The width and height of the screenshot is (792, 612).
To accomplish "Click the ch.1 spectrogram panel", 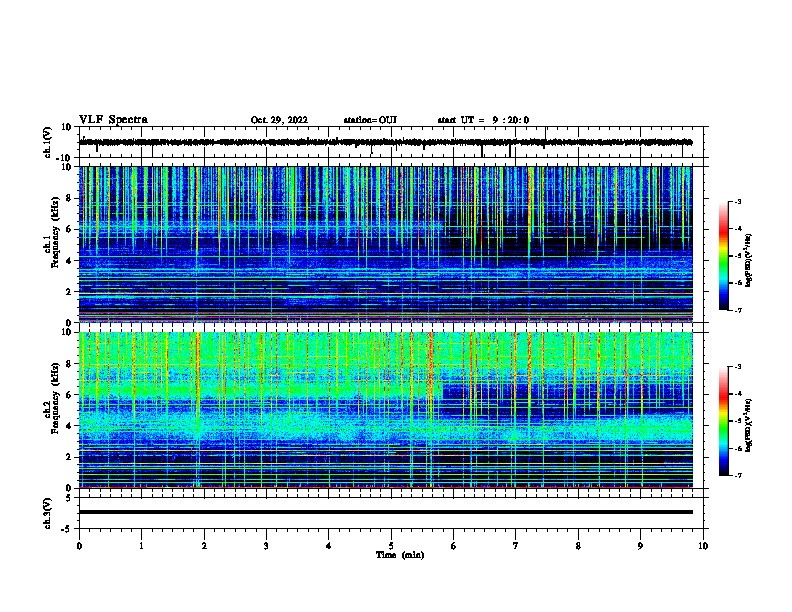I will (386, 244).
